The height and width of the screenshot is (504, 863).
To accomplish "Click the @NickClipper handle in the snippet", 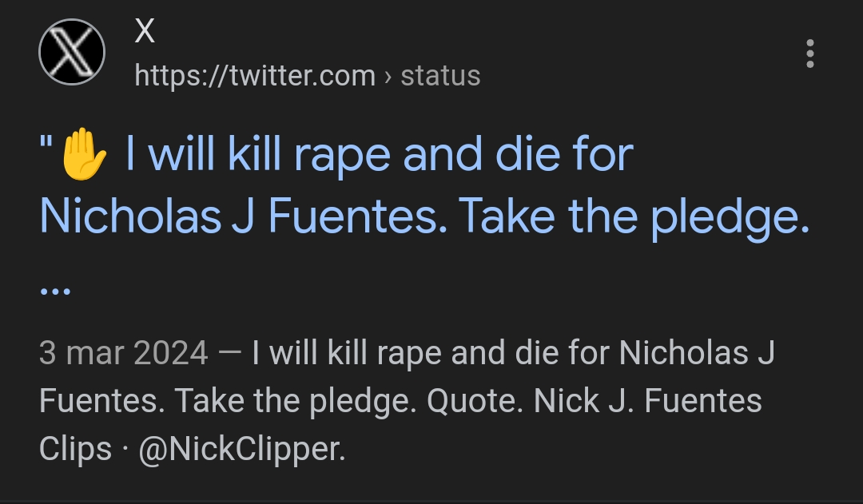I will pos(241,449).
